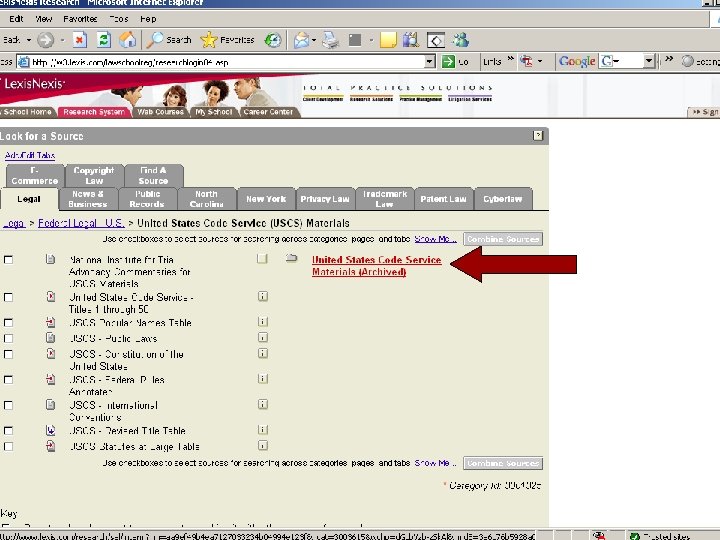Select the Find A Source tab
Viewport: 720px width, 540px height.
pyautogui.click(x=153, y=175)
